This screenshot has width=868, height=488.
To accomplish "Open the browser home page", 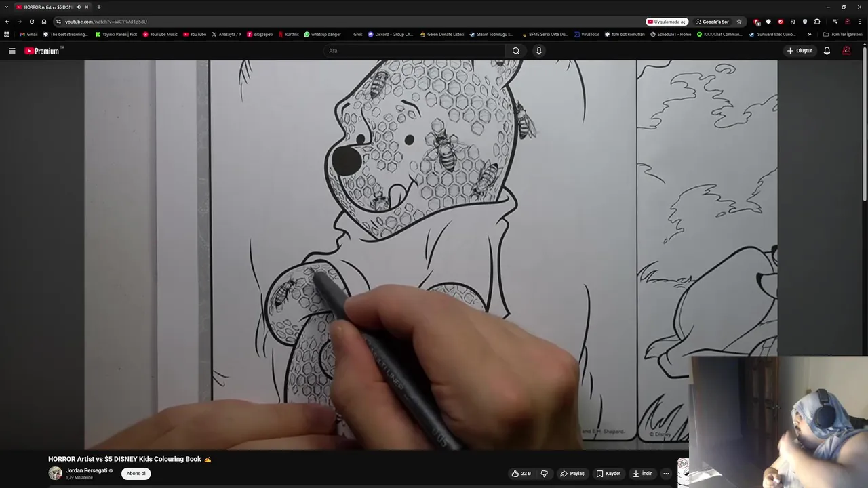I will coord(44,22).
